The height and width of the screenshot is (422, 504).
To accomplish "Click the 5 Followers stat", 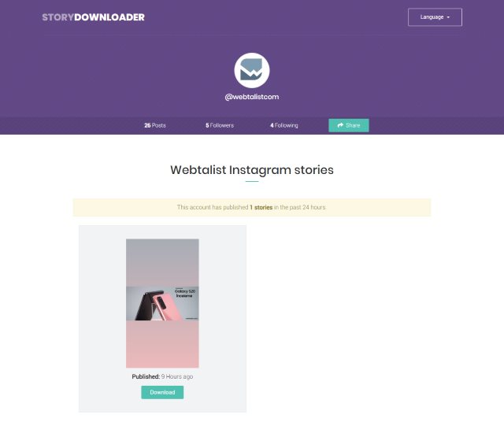I will tap(220, 125).
